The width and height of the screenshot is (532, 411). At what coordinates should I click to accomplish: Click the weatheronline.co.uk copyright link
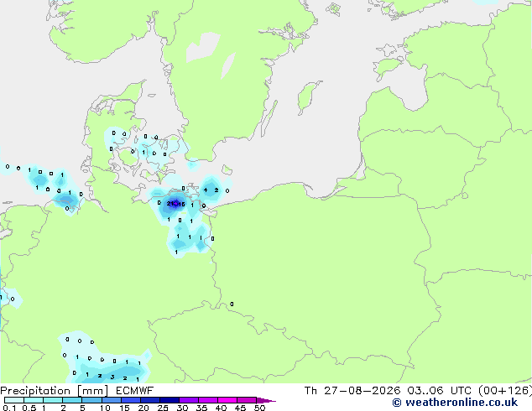pos(455,403)
